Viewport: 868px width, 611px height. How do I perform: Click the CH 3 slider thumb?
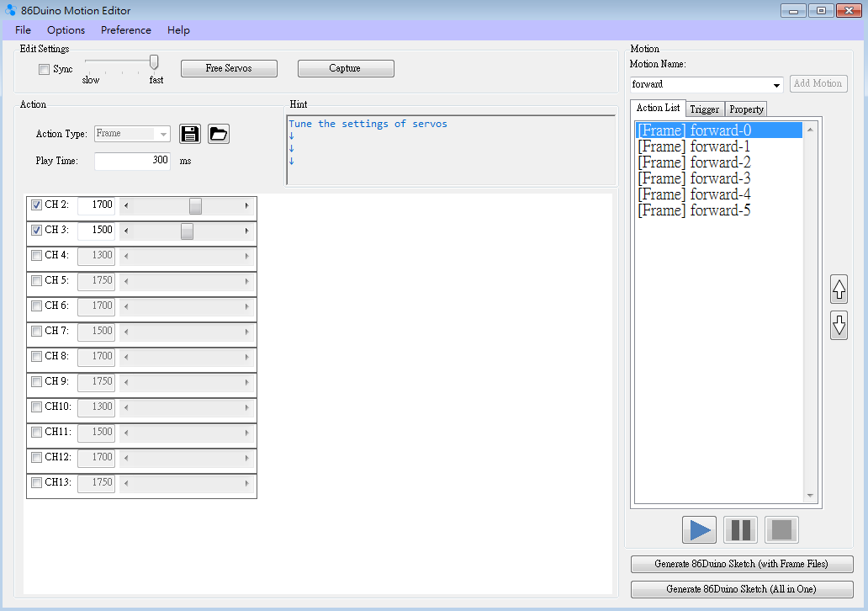coord(187,231)
